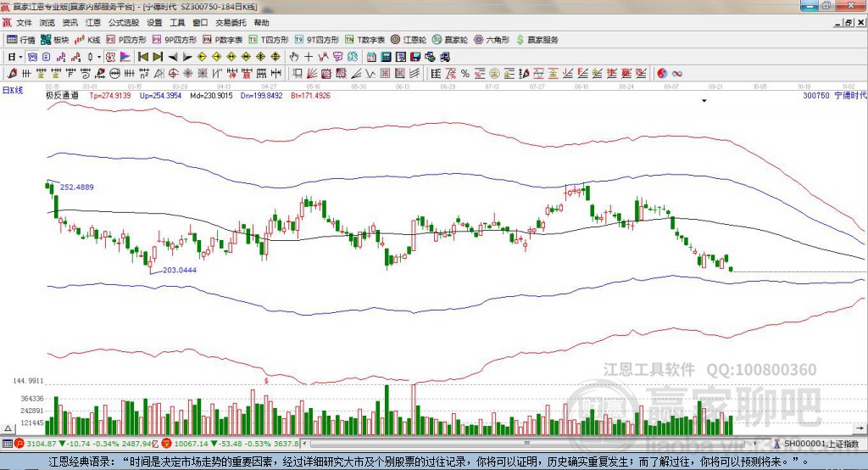Open the 板块 sector view
Screen dimensions: 868x470
tap(54, 40)
